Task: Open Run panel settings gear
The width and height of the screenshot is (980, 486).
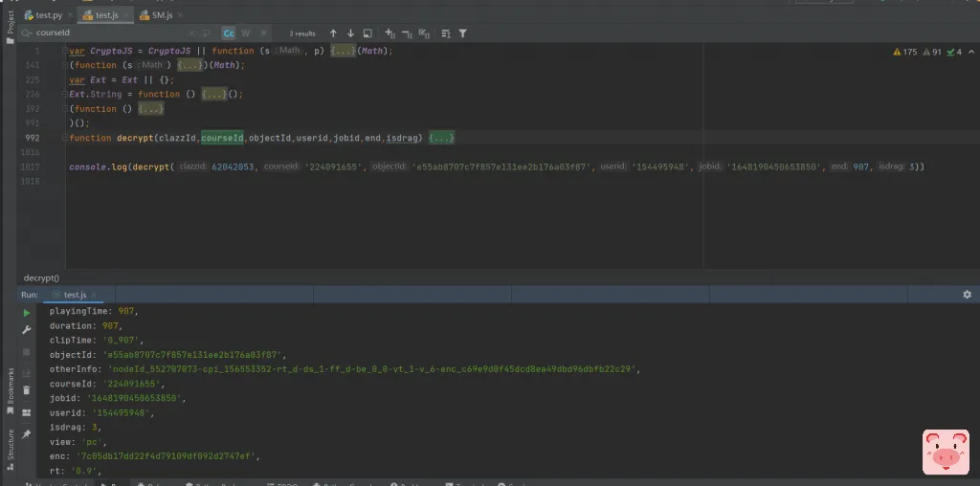Action: [x=967, y=295]
